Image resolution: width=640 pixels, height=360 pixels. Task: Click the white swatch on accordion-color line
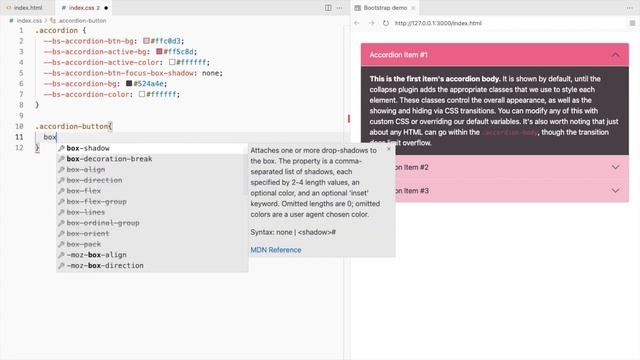(142, 94)
